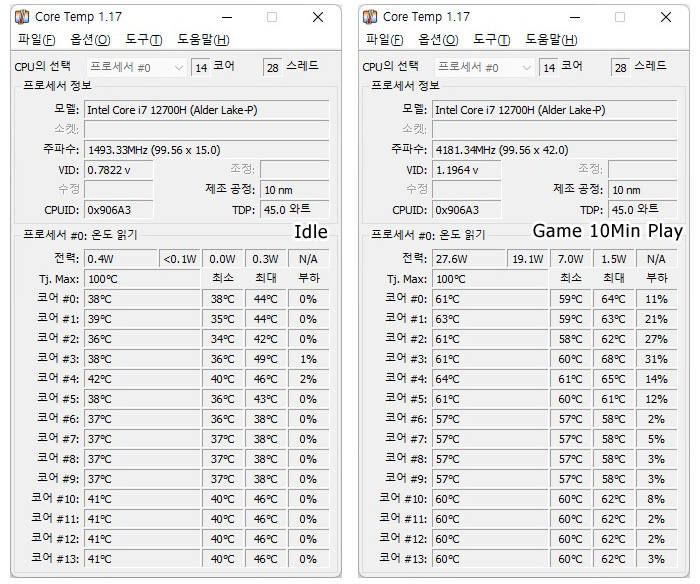The height and width of the screenshot is (584, 700).
Task: Click Core Temp app icon in Idle window
Action: pyautogui.click(x=22, y=17)
